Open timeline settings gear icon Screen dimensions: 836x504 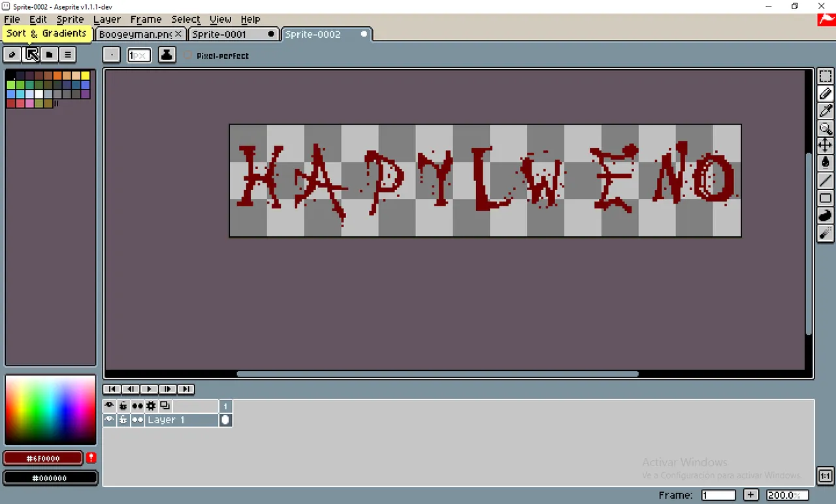tap(151, 406)
